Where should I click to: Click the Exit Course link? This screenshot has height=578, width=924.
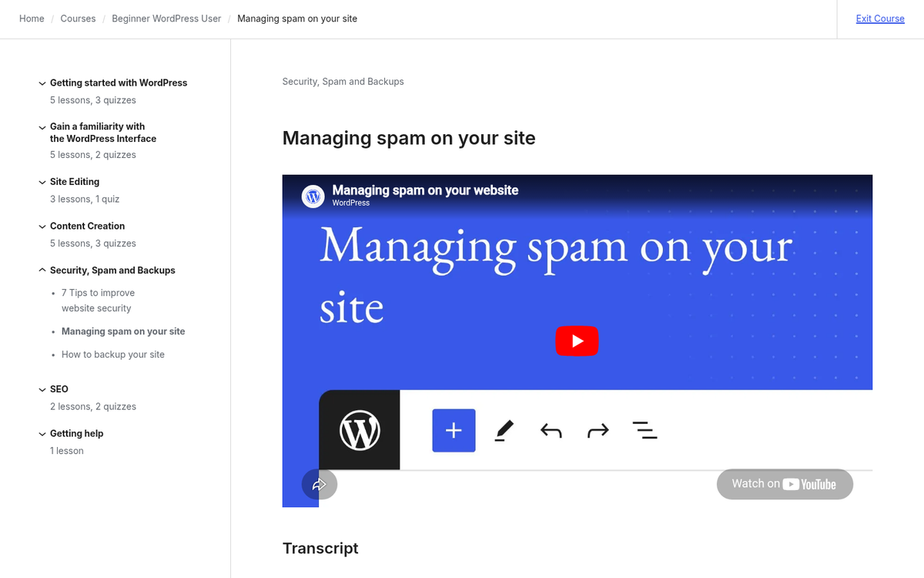tap(879, 18)
